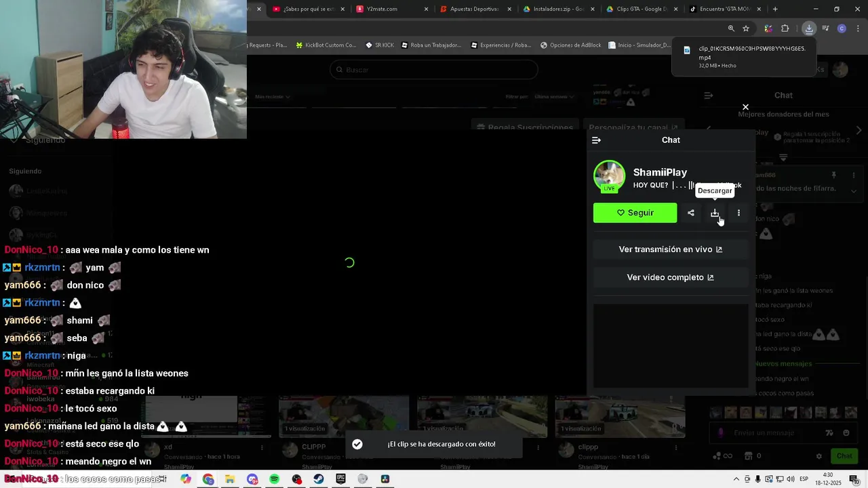The width and height of the screenshot is (868, 488).
Task: Open the Más reciente sort dropdown
Action: 273,97
